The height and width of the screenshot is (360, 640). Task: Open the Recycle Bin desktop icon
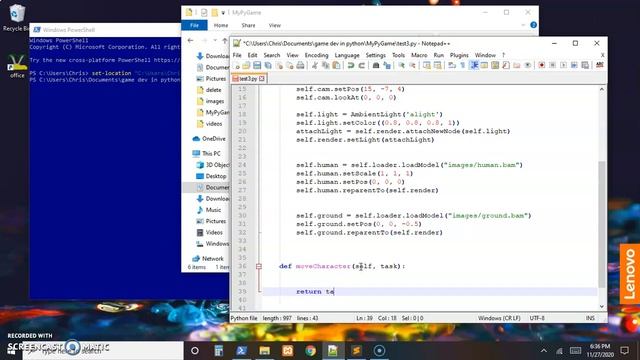tap(16, 17)
